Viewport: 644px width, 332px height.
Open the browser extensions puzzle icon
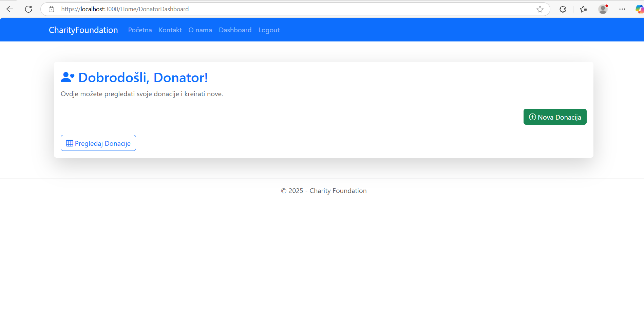click(563, 9)
